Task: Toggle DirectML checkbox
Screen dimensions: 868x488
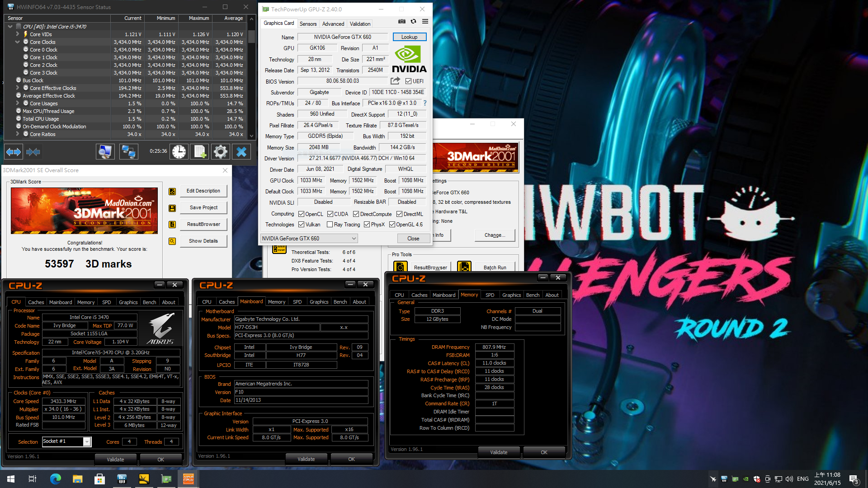Action: point(399,214)
